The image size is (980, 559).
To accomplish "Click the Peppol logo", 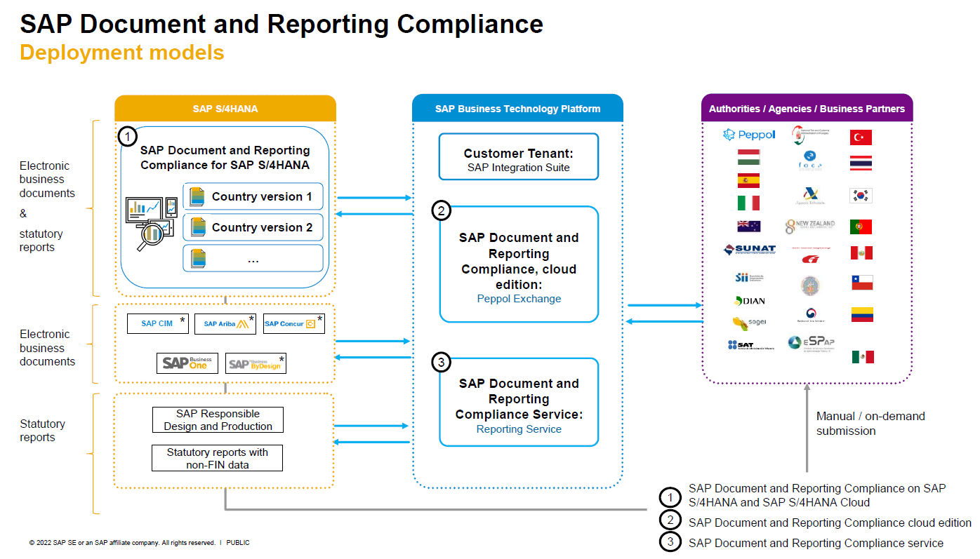I will pos(749,135).
